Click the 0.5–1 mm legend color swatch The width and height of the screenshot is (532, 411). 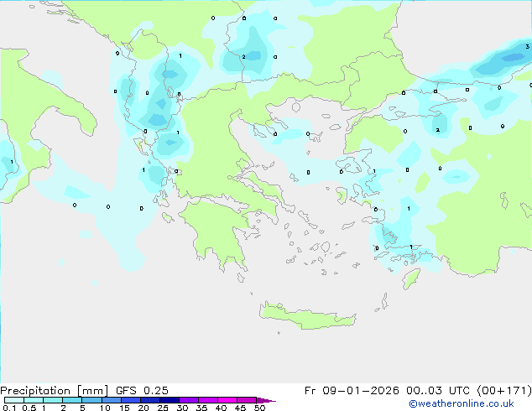[x=34, y=400]
